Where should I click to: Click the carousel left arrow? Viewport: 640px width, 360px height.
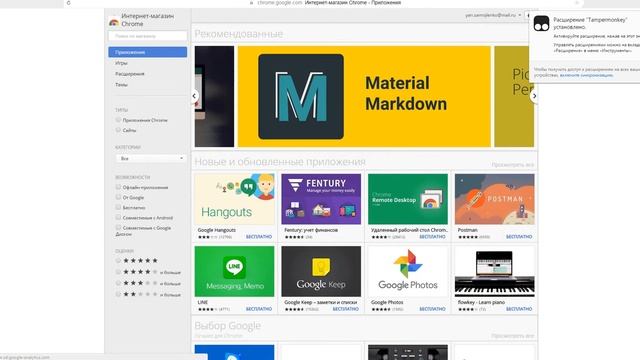click(194, 96)
